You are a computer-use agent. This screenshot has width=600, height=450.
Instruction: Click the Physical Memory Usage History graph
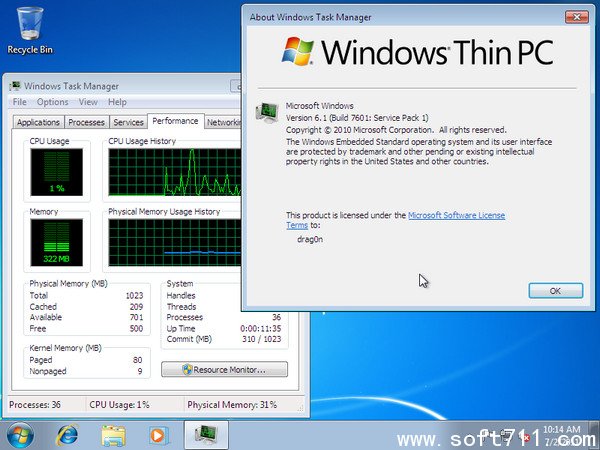[175, 243]
